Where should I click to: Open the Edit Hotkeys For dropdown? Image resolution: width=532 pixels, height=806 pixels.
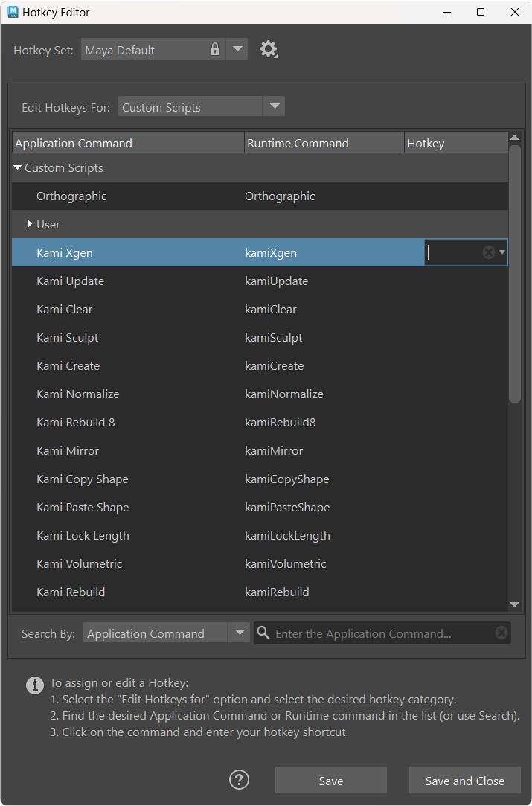(275, 106)
